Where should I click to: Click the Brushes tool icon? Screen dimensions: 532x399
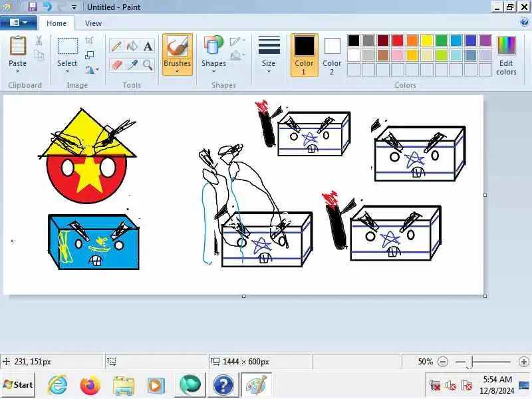click(x=177, y=47)
